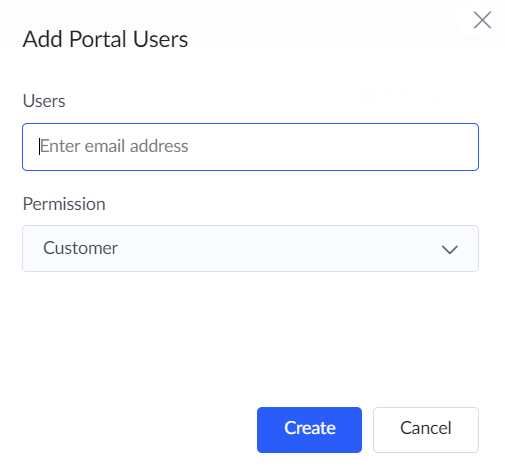
Task: Click the Cancel button
Action: [426, 430]
